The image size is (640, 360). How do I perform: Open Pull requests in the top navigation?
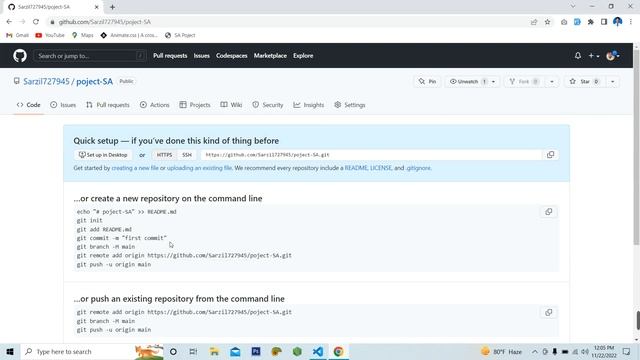pyautogui.click(x=170, y=56)
